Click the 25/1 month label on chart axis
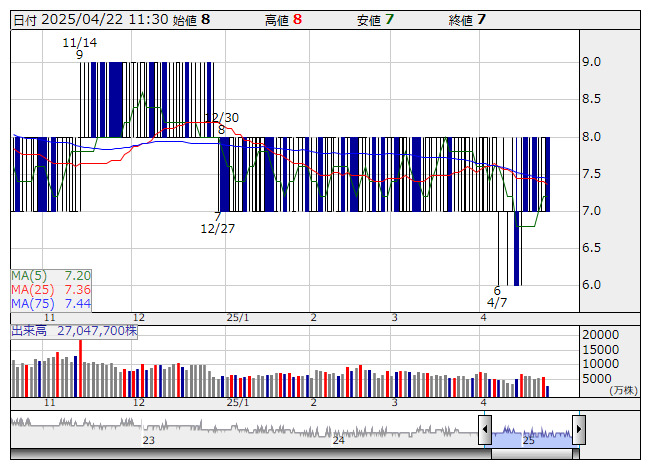Screen dimensions: 653x470 click(237, 317)
